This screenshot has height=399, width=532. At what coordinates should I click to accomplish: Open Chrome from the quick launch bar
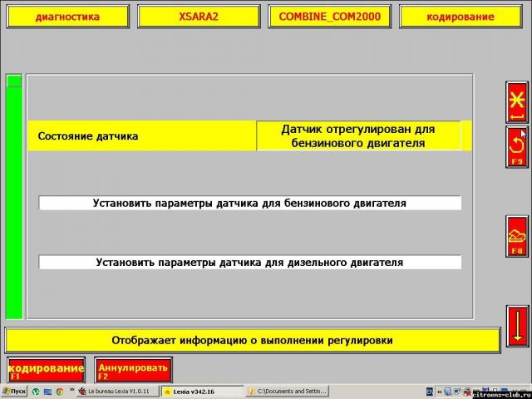pyautogui.click(x=60, y=392)
